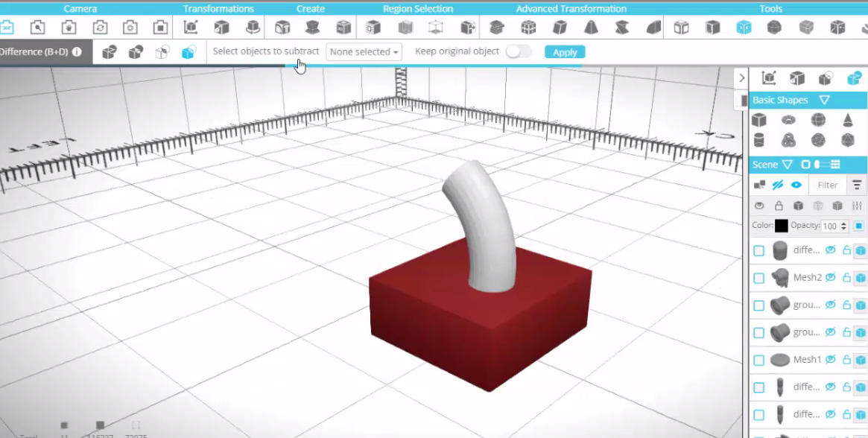Select the camera zoom tool
Image resolution: width=868 pixels, height=438 pixels.
(x=37, y=27)
